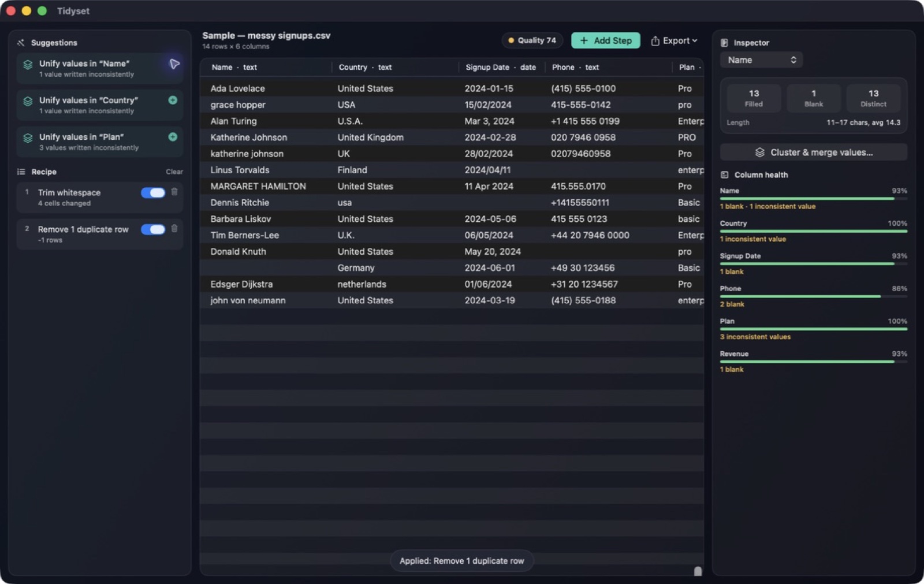Apply the Unify values in "Country" plus icon
The image size is (924, 584).
tap(173, 100)
